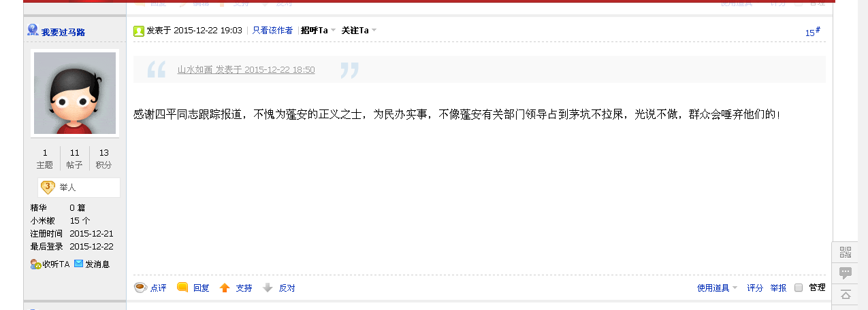This screenshot has height=310, width=868.
Task: Click the floor number 15# link
Action: coord(813,32)
